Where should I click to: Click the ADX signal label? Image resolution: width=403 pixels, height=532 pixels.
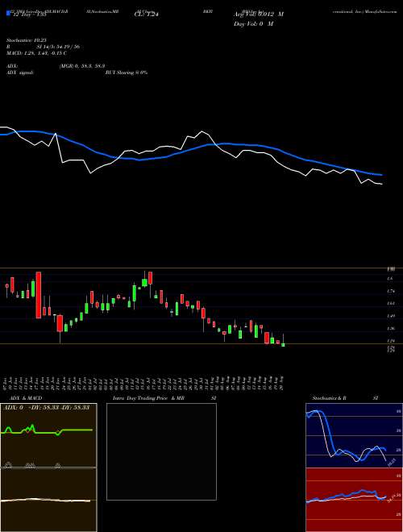click(x=20, y=73)
